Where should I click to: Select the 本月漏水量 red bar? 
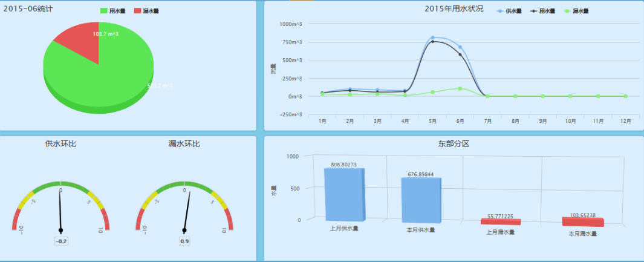[583, 222]
